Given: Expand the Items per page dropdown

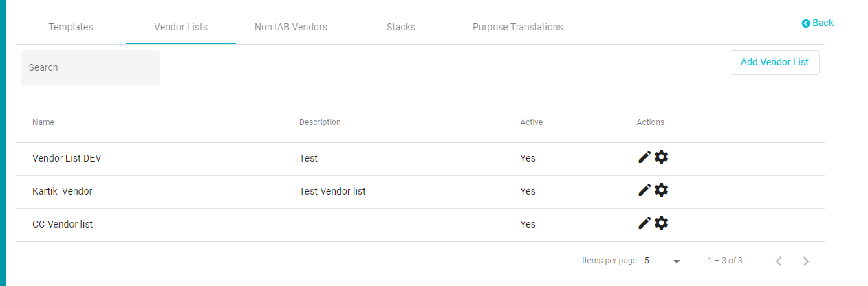Looking at the screenshot, I should (663, 261).
